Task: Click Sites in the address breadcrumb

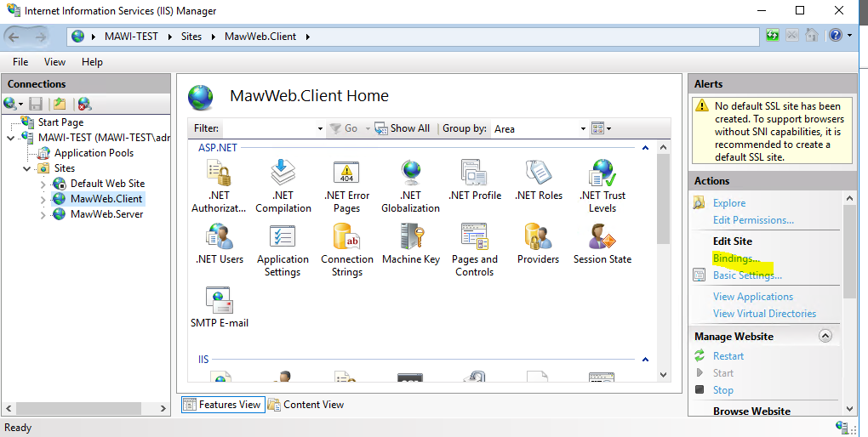Action: click(x=191, y=37)
